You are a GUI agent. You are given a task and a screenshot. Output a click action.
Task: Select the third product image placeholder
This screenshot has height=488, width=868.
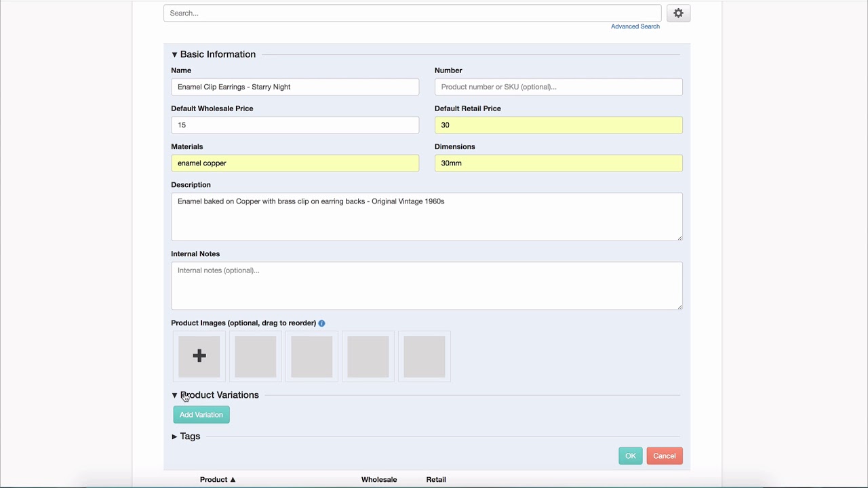click(x=312, y=356)
